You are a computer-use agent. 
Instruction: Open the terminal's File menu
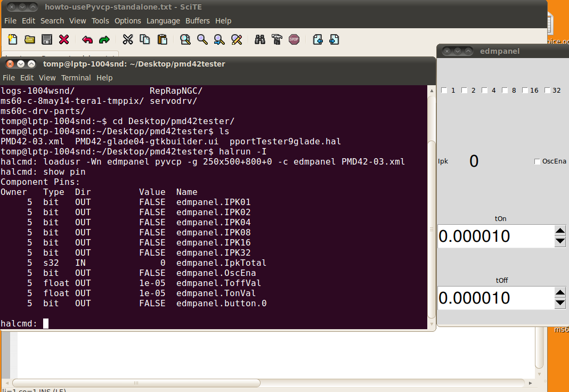point(9,78)
